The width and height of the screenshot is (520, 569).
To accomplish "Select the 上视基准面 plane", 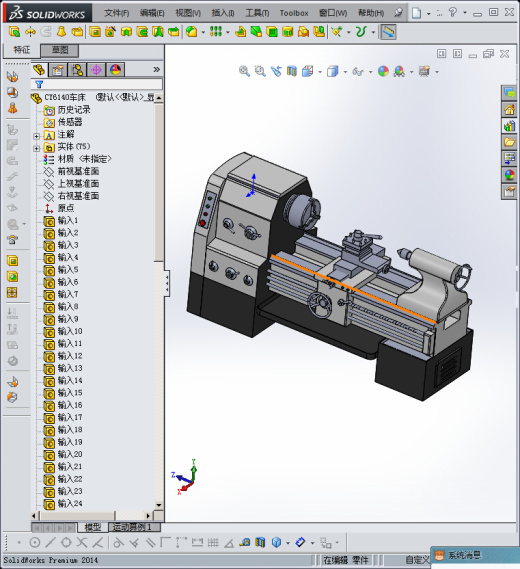I will tap(78, 184).
